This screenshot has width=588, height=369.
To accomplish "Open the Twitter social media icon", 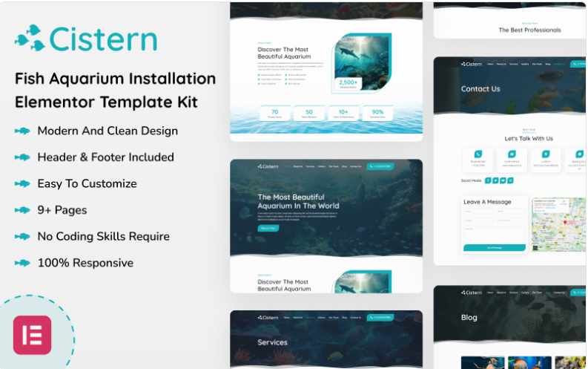I will pyautogui.click(x=495, y=180).
